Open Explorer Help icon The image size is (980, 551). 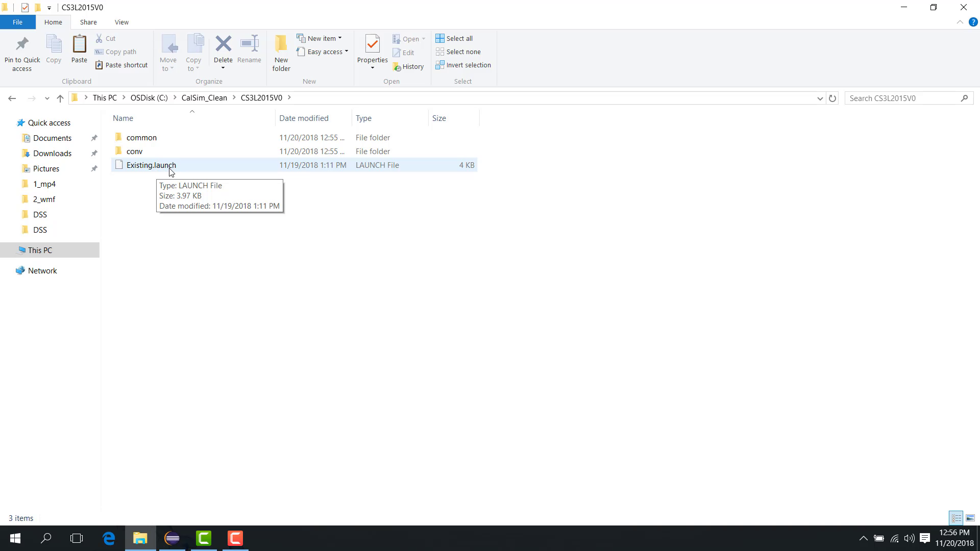(973, 22)
